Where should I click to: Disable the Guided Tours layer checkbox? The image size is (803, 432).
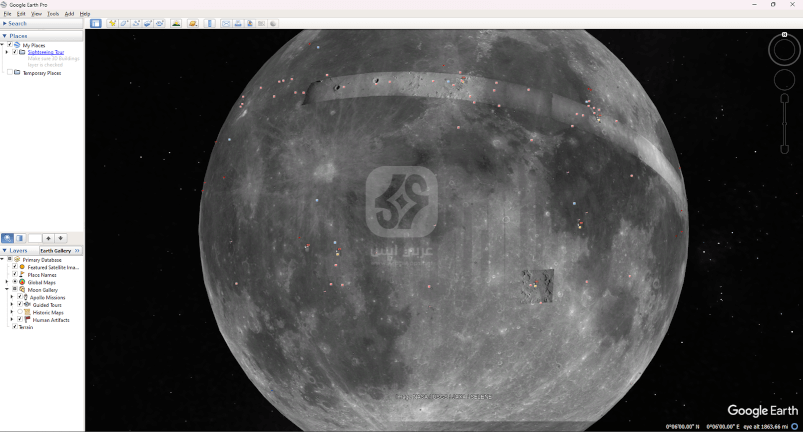pos(20,305)
